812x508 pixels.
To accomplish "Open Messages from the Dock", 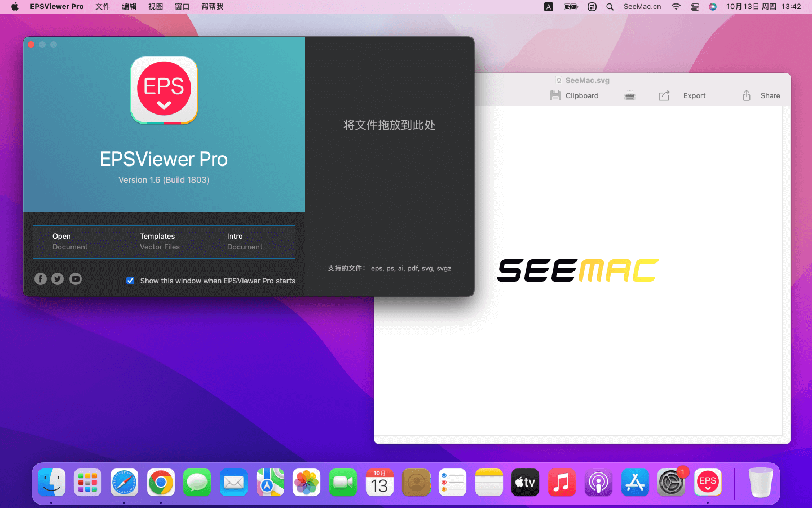I will (197, 483).
